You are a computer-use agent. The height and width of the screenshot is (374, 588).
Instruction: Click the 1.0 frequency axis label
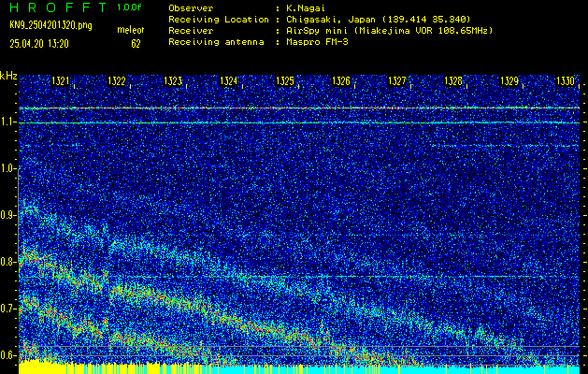click(7, 169)
